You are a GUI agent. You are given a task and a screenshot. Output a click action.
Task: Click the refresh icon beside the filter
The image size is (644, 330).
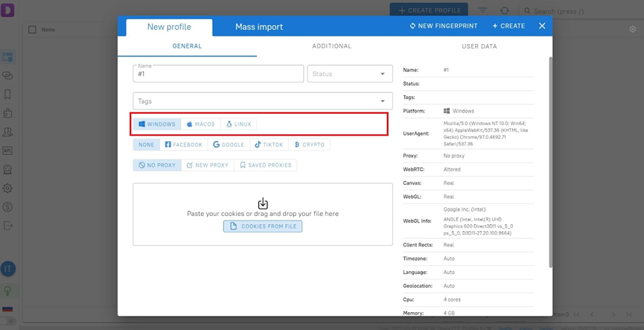point(504,10)
